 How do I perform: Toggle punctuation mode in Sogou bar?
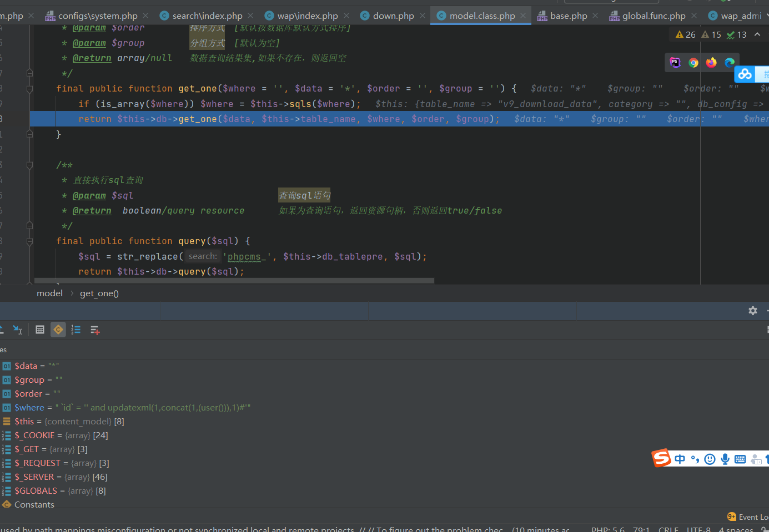coord(695,459)
